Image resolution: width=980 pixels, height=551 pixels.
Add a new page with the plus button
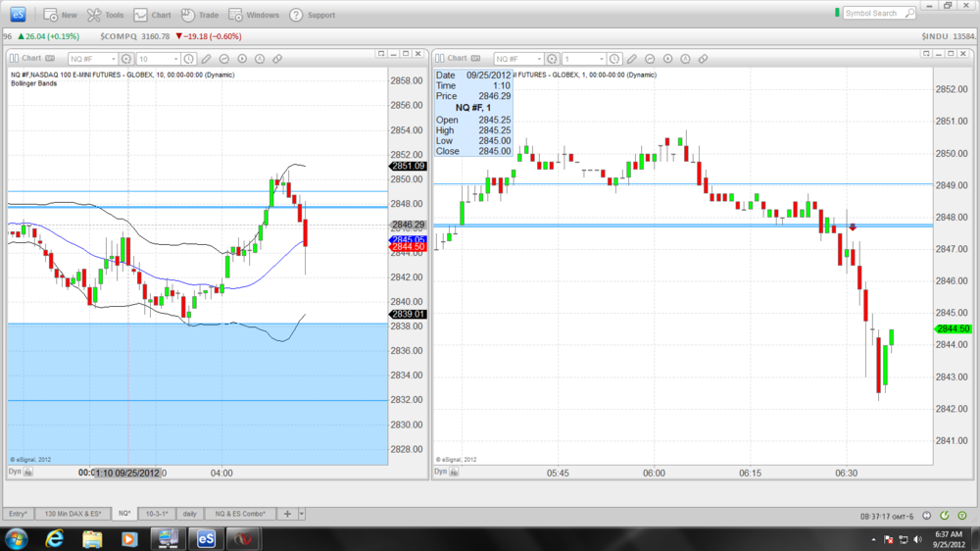(287, 514)
